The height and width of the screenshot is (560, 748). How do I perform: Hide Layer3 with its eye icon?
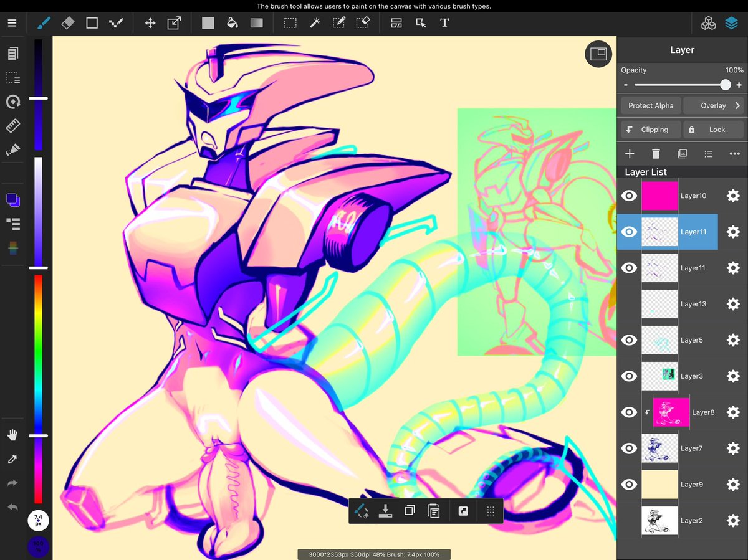coord(630,376)
